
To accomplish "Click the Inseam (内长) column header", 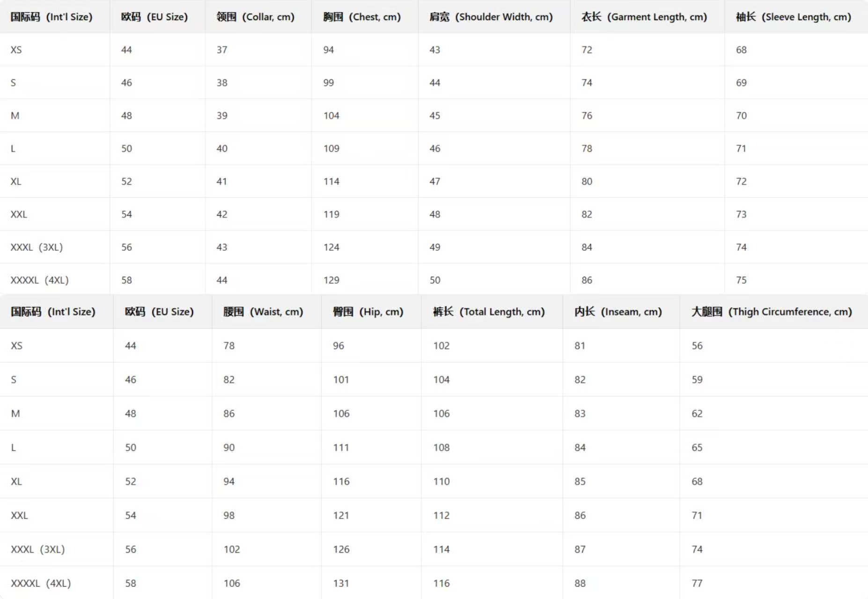I will coord(618,312).
